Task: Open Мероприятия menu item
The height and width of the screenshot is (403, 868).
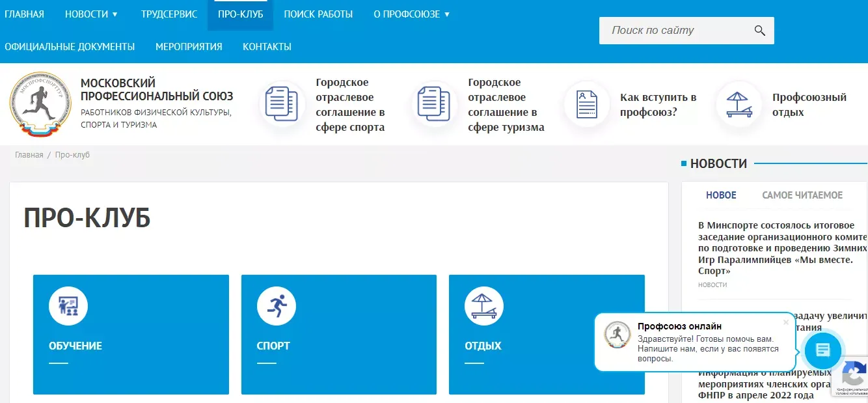Action: pyautogui.click(x=189, y=46)
